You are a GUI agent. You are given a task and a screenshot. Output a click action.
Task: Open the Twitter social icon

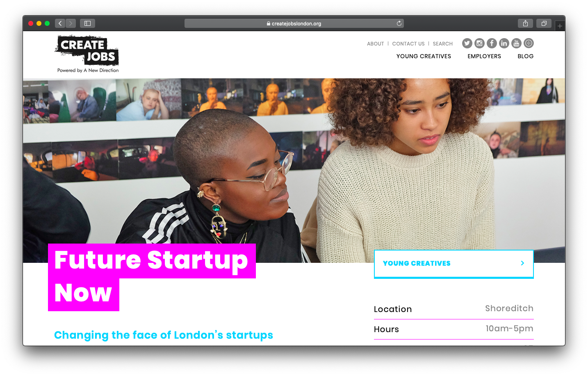467,43
